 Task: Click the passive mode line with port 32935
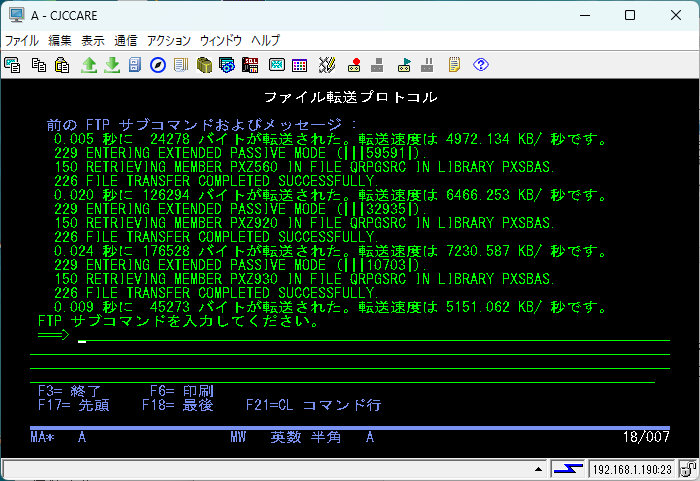(x=241, y=209)
